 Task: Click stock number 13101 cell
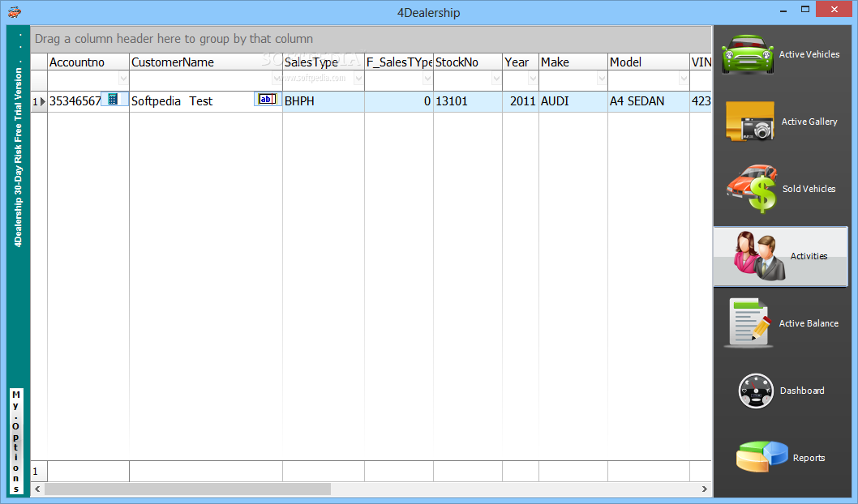(x=468, y=101)
